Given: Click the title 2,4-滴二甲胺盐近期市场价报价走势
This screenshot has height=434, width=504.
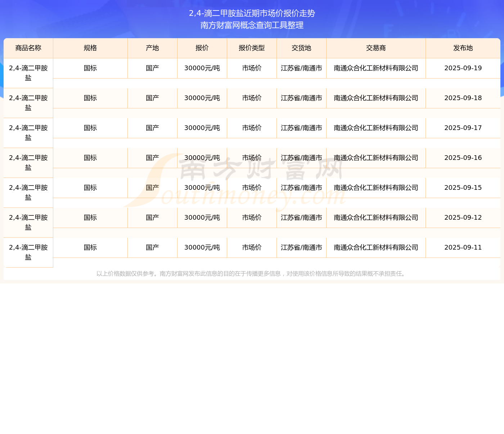Looking at the screenshot, I should point(252,13).
